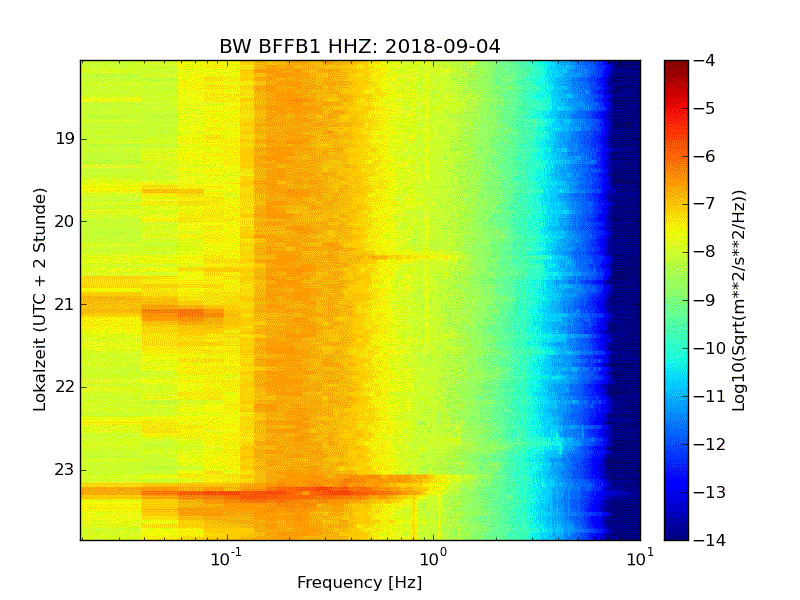This screenshot has height=600, width=800.
Task: Click the y-axis tick label 23
Action: (x=65, y=469)
